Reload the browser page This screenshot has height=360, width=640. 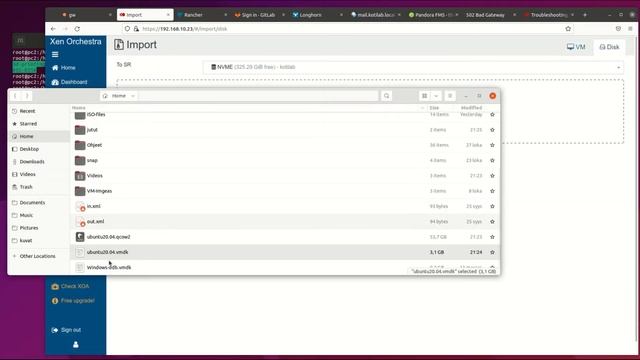77,29
